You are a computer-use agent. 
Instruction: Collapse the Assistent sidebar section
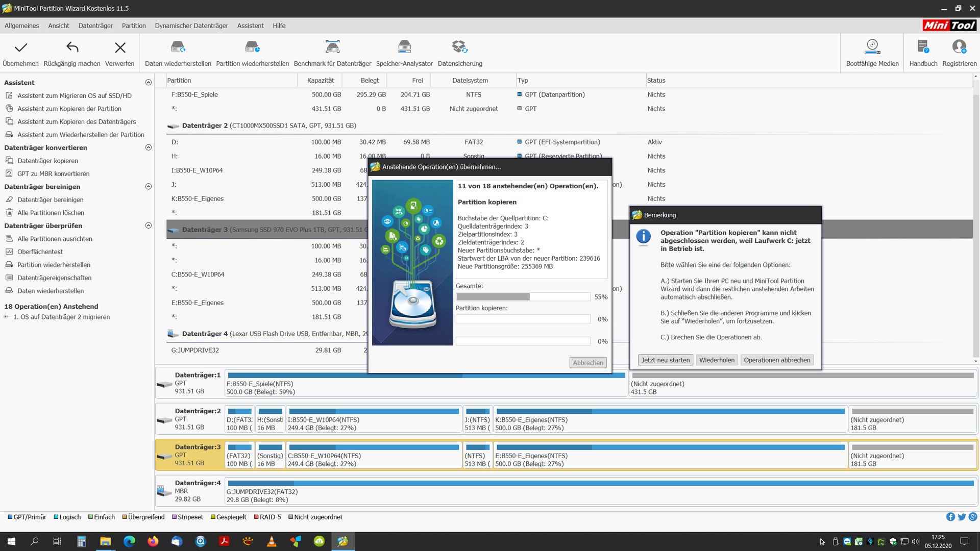click(x=149, y=82)
